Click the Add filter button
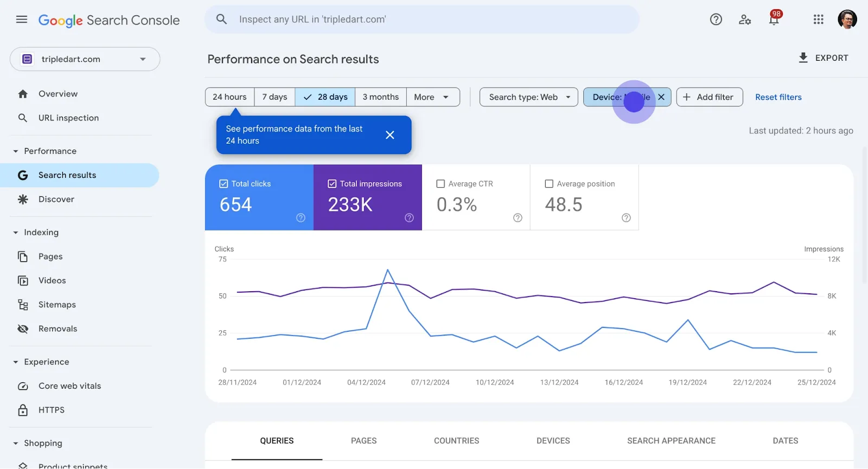Viewport: 868px width, 469px height. click(x=710, y=97)
